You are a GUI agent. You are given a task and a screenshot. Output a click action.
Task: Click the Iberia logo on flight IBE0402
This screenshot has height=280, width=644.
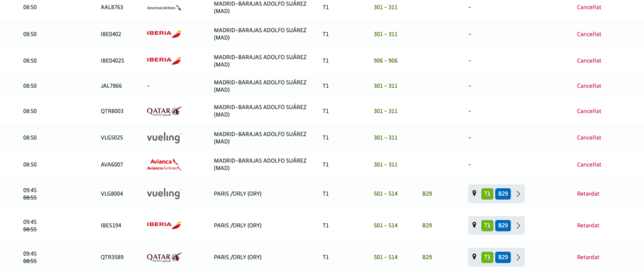click(164, 34)
